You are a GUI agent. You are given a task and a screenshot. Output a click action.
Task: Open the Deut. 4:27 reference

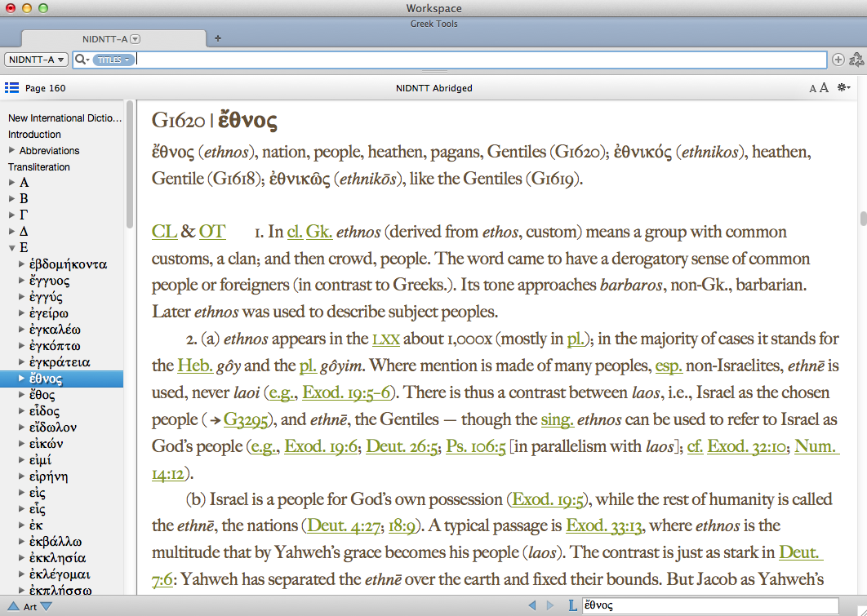pyautogui.click(x=344, y=525)
